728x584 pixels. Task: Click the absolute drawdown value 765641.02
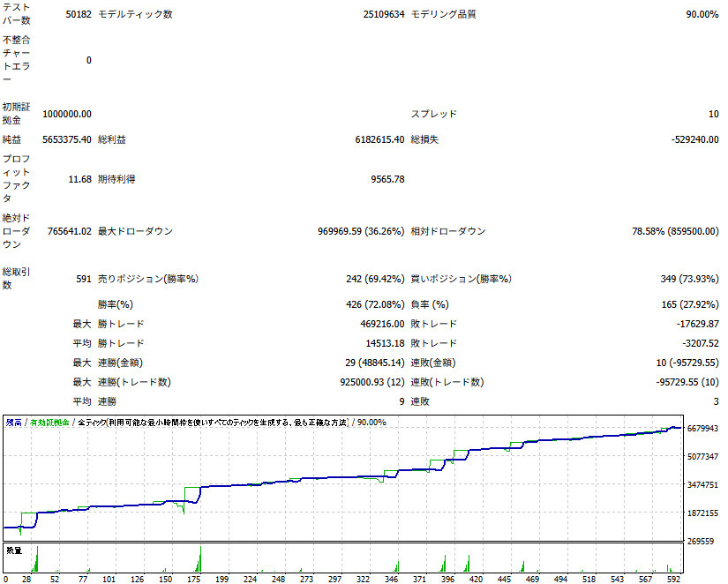(70, 231)
